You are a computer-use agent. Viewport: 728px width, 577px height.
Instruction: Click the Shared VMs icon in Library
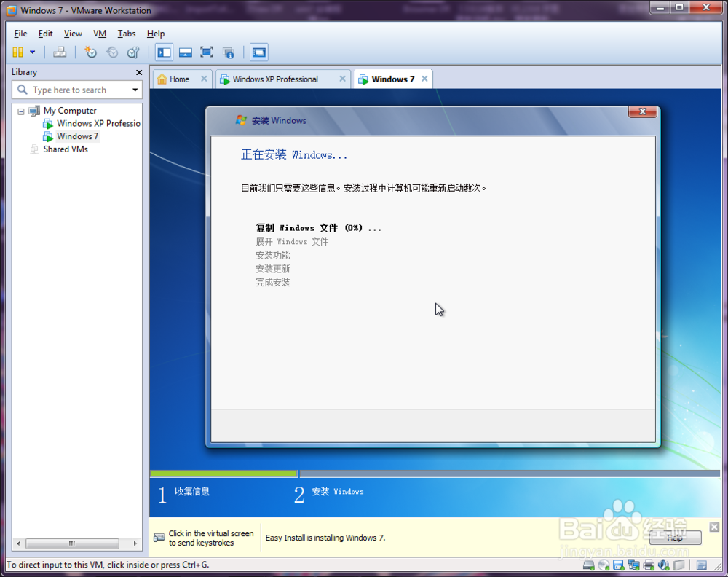[x=34, y=149]
